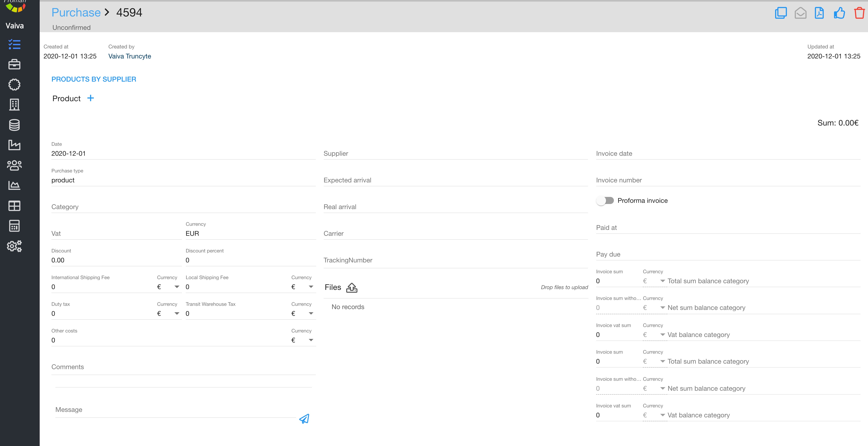Open Duty tax currency dropdown

click(x=176, y=313)
